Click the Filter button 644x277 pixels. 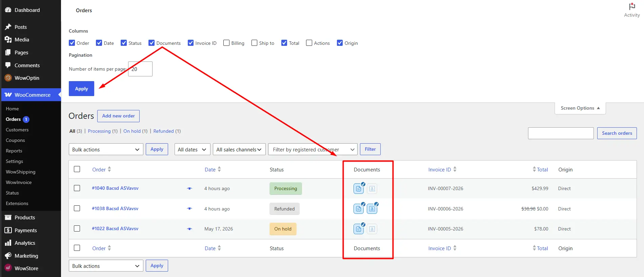[x=370, y=149]
